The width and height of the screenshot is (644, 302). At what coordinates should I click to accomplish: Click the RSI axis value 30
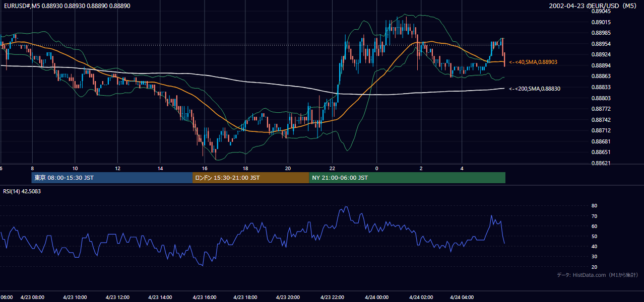(595, 257)
